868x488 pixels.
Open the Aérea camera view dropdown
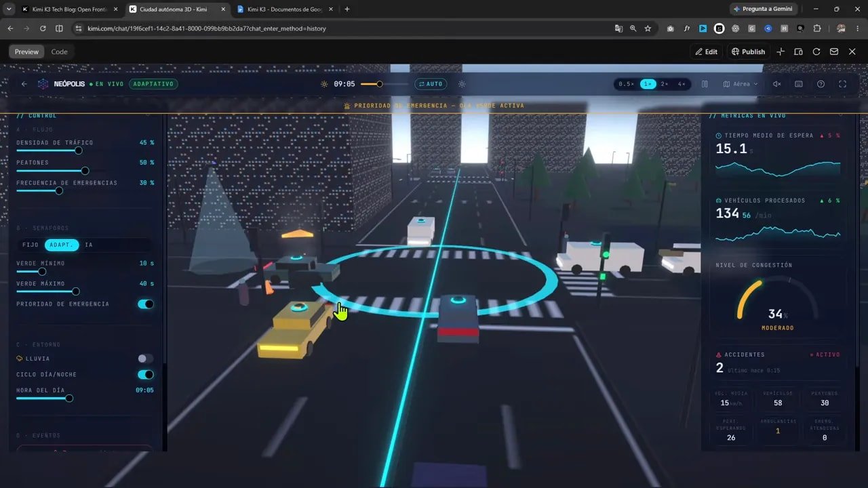point(741,84)
